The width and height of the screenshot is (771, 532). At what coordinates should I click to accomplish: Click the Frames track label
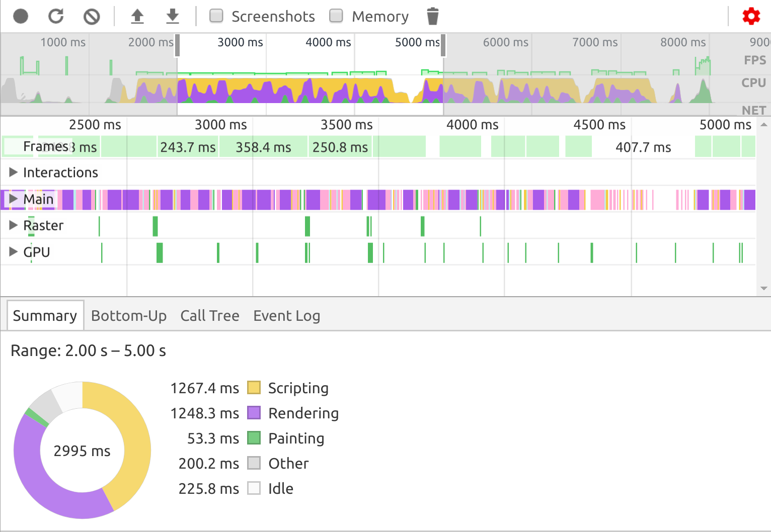point(46,146)
